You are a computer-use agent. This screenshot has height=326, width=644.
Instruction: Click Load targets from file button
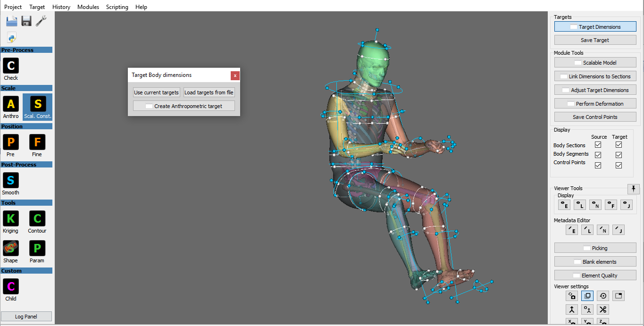(209, 92)
